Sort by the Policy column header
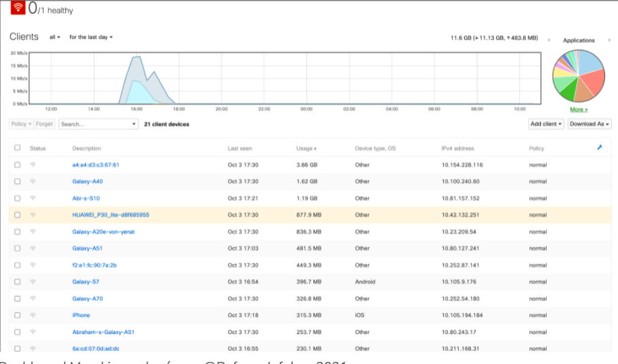This screenshot has width=618, height=364. [x=536, y=148]
